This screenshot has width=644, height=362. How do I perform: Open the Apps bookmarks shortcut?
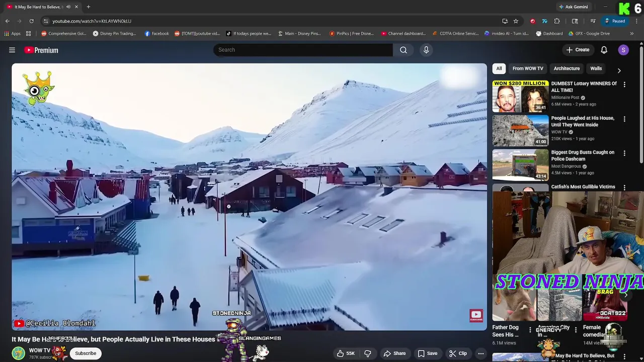coord(12,34)
